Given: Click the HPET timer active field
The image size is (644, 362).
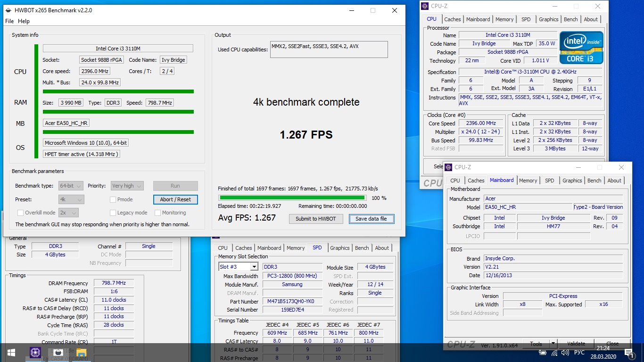Looking at the screenshot, I should pyautogui.click(x=81, y=154).
